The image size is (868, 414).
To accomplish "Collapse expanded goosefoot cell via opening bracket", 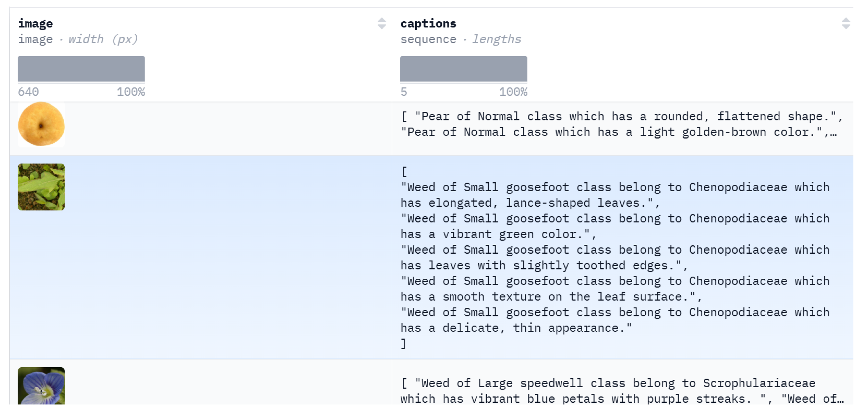I will pos(404,172).
